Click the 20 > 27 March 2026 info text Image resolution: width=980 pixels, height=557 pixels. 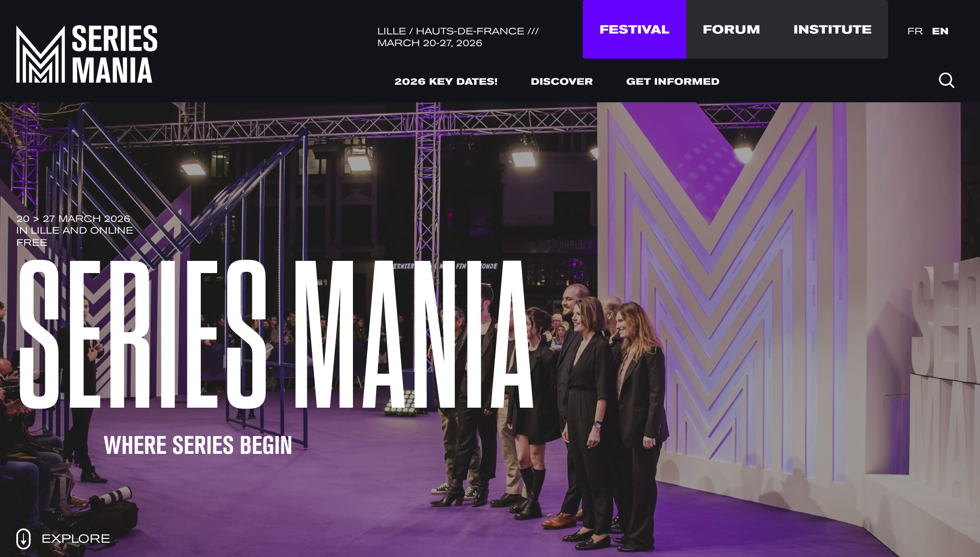click(x=73, y=219)
